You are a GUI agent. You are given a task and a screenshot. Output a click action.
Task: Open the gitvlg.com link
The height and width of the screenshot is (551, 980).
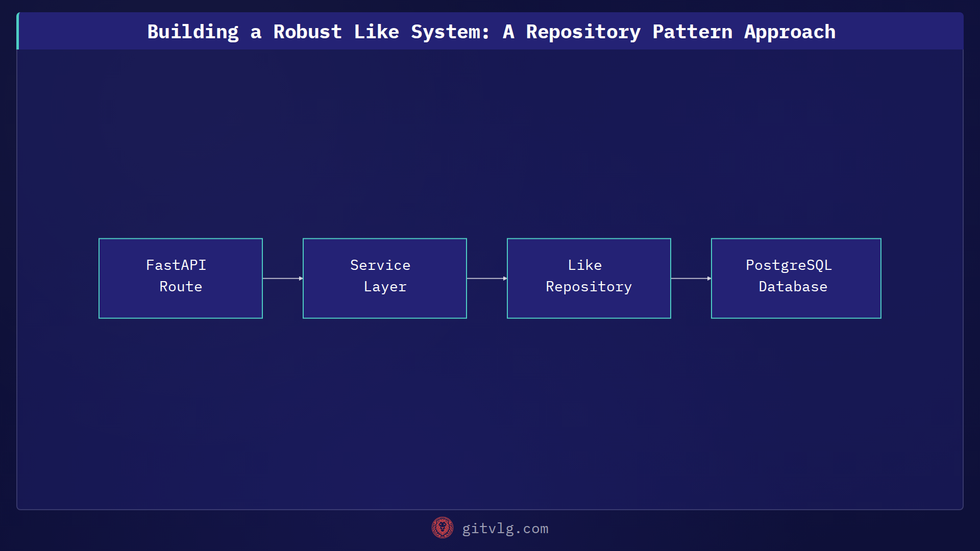point(505,529)
